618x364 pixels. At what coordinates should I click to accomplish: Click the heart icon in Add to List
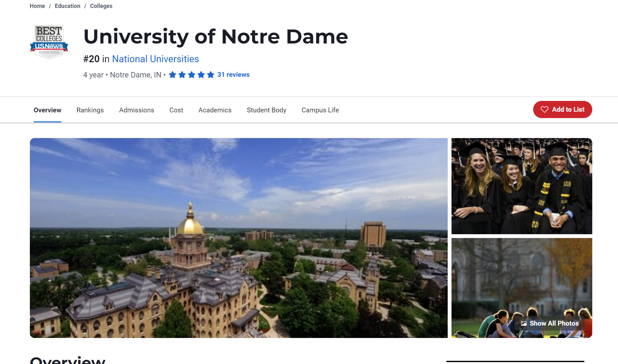coord(545,109)
